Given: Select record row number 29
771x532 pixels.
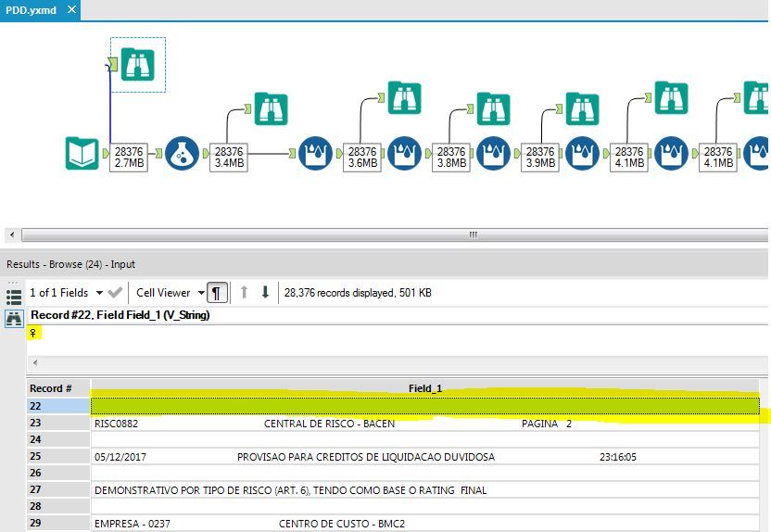Looking at the screenshot, I should (x=58, y=523).
